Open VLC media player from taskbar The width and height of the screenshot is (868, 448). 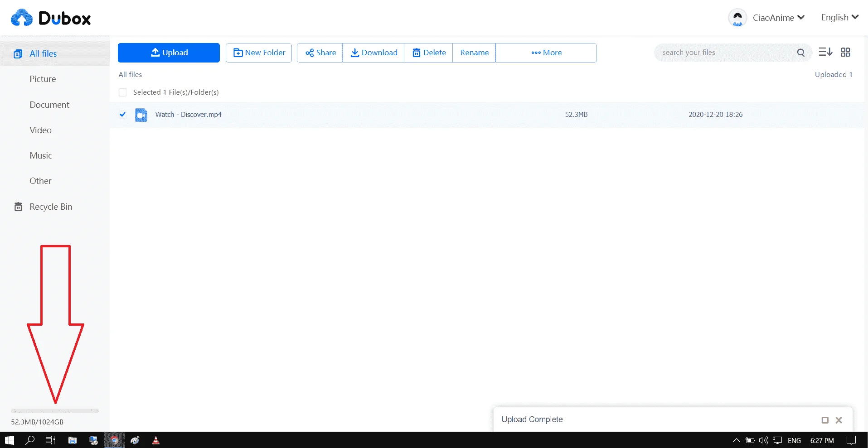[x=156, y=440]
